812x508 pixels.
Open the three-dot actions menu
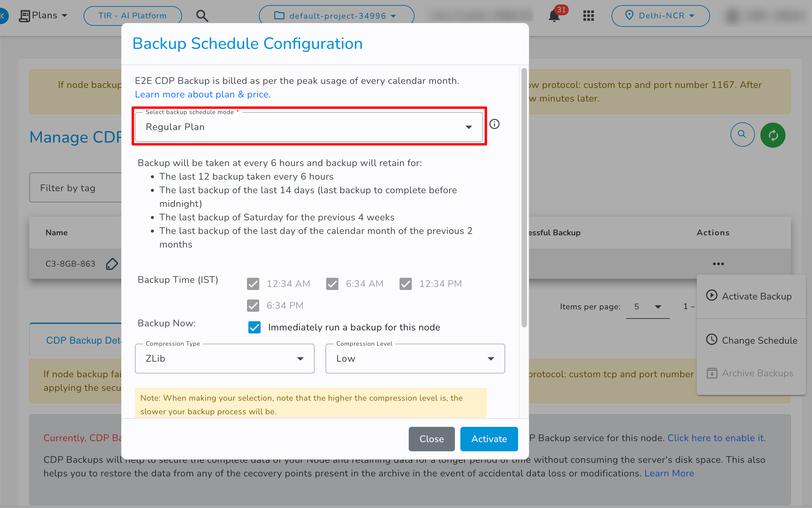point(718,264)
